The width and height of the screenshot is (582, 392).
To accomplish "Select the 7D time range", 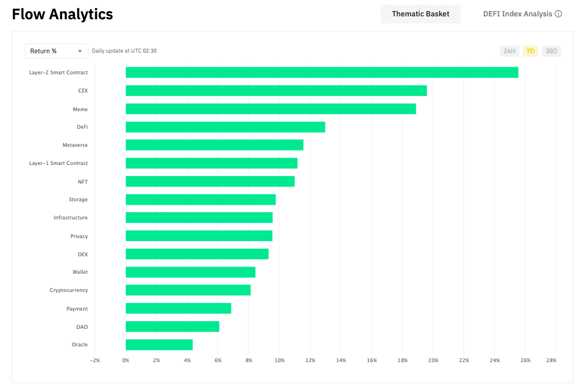I will pyautogui.click(x=530, y=51).
